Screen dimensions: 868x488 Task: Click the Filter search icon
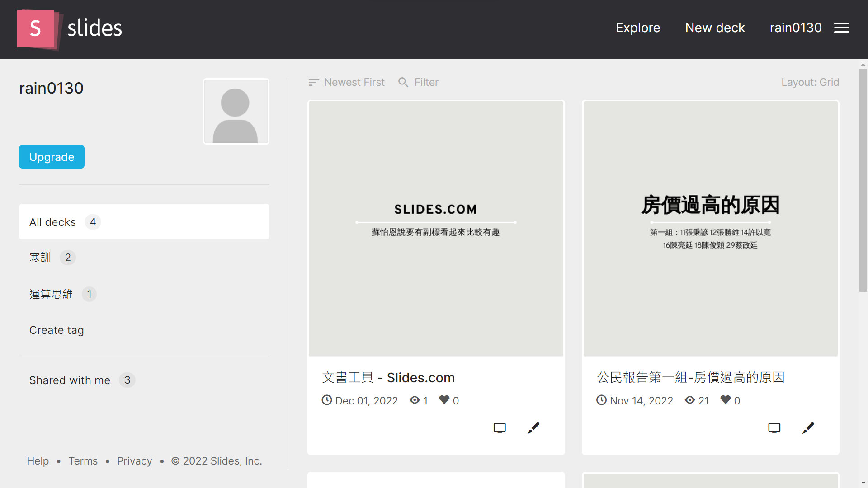(403, 82)
